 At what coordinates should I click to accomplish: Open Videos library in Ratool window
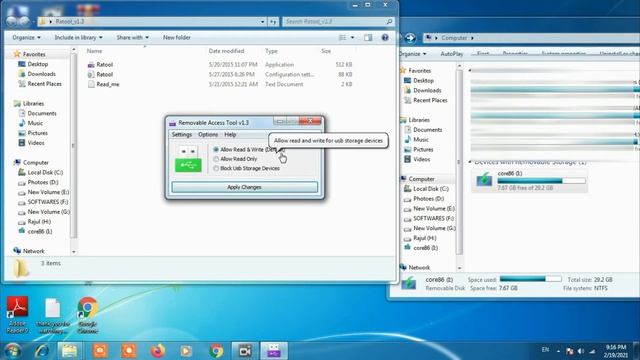(x=31, y=143)
